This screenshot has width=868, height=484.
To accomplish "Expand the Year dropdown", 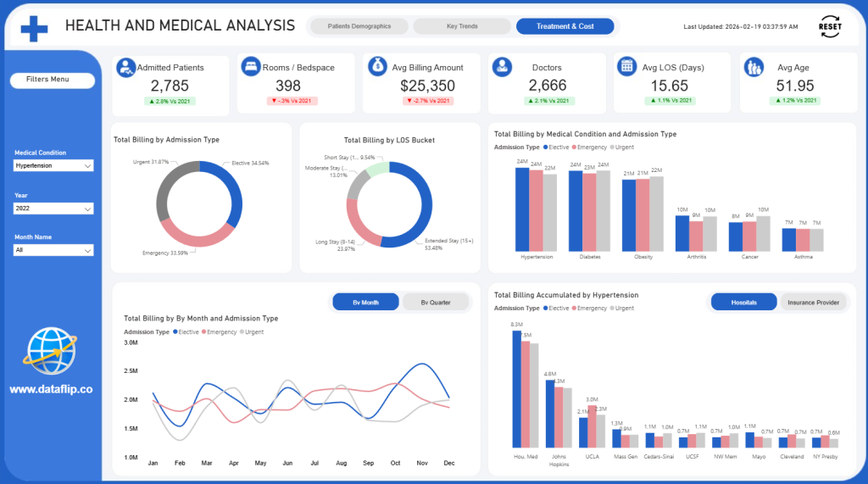I will click(x=53, y=209).
